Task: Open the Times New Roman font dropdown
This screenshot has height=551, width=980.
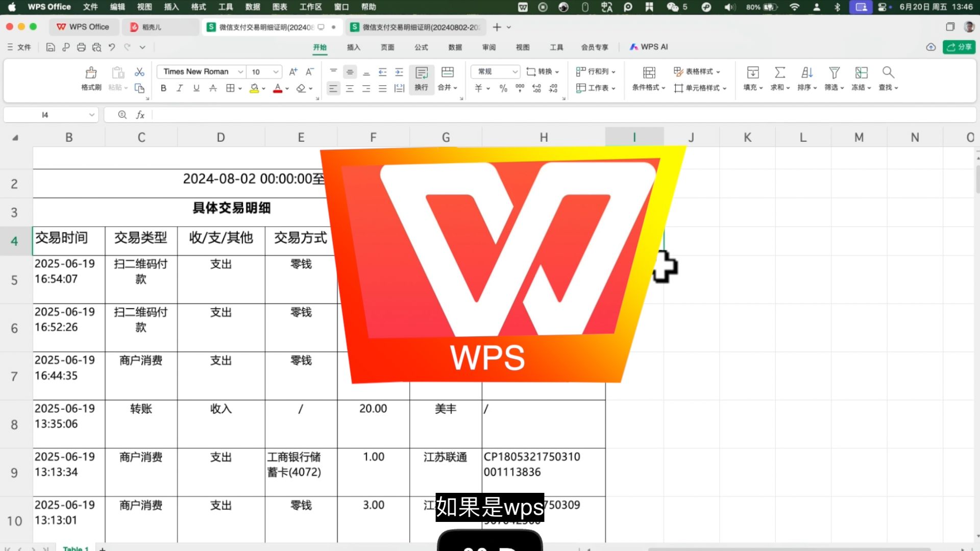Action: (x=240, y=72)
